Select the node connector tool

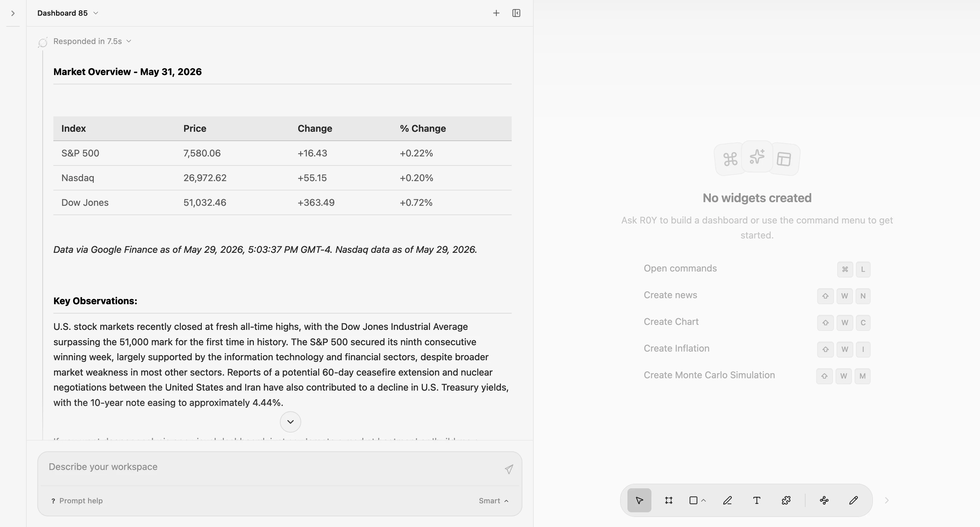[824, 500]
